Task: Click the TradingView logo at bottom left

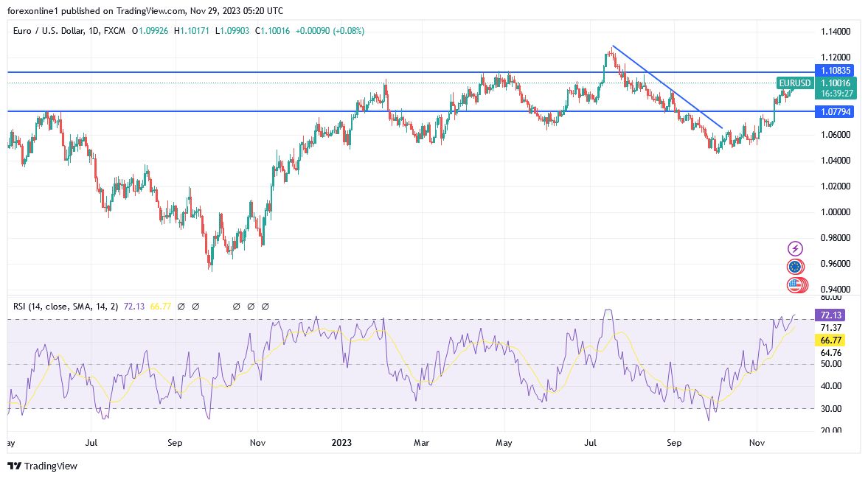Action: click(42, 466)
